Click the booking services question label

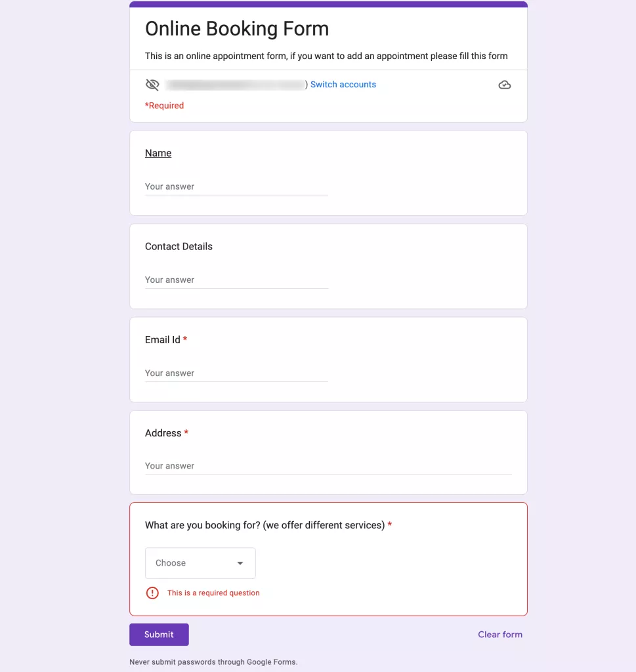(265, 525)
